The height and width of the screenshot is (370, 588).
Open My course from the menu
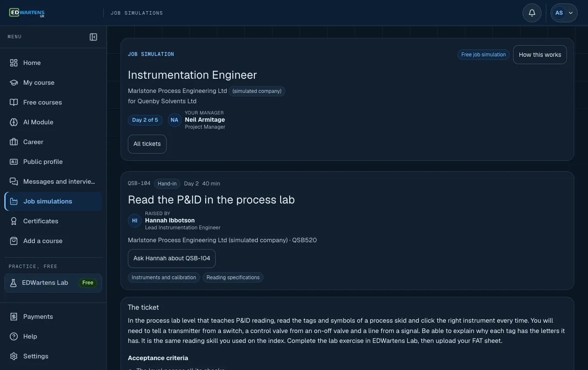(53, 83)
